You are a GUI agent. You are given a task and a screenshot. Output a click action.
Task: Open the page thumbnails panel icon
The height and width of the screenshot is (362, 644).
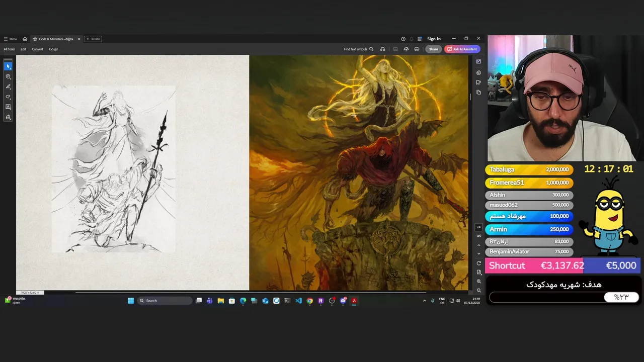pos(478,92)
